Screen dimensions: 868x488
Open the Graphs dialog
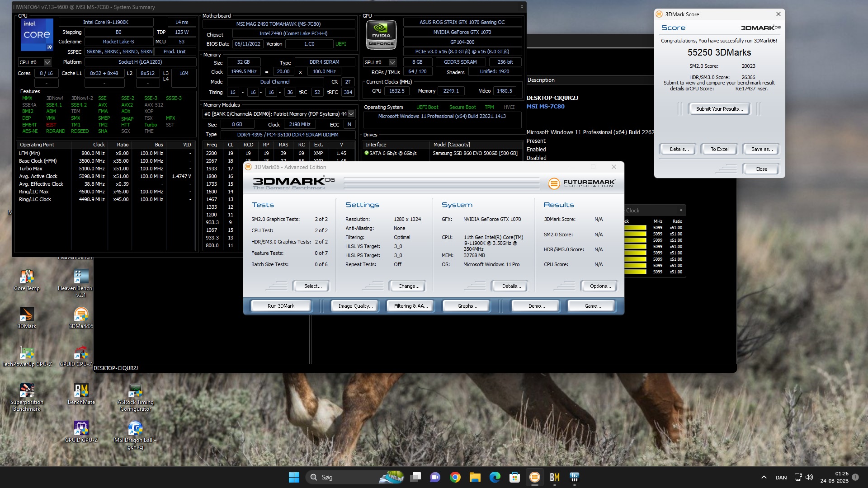[x=467, y=306]
